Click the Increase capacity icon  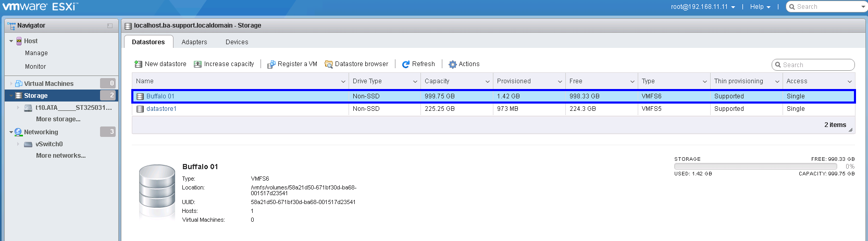tap(197, 64)
